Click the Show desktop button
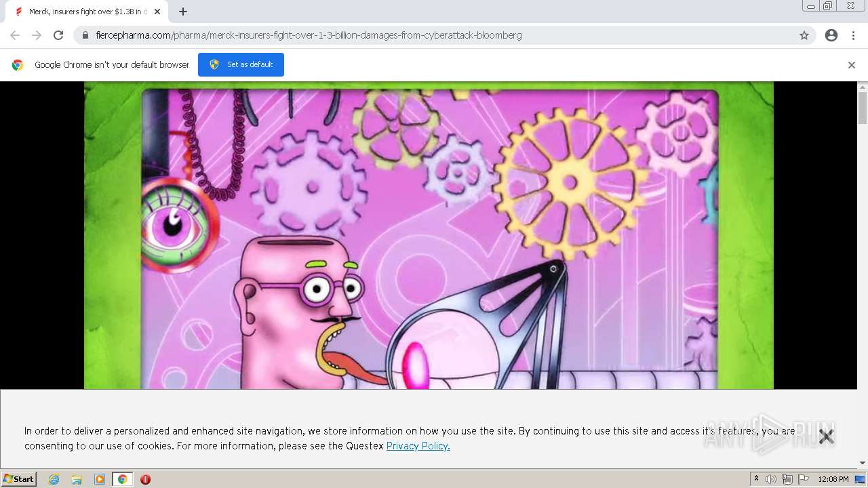The width and height of the screenshot is (868, 488). [861, 479]
